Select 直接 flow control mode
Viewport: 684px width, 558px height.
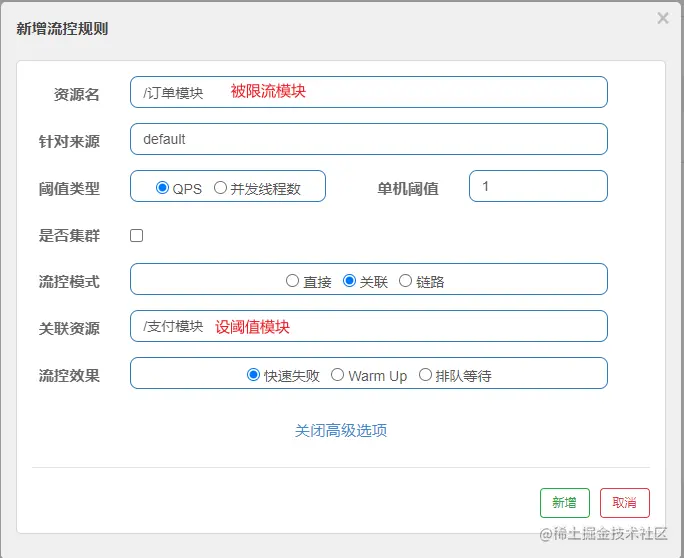[x=292, y=281]
